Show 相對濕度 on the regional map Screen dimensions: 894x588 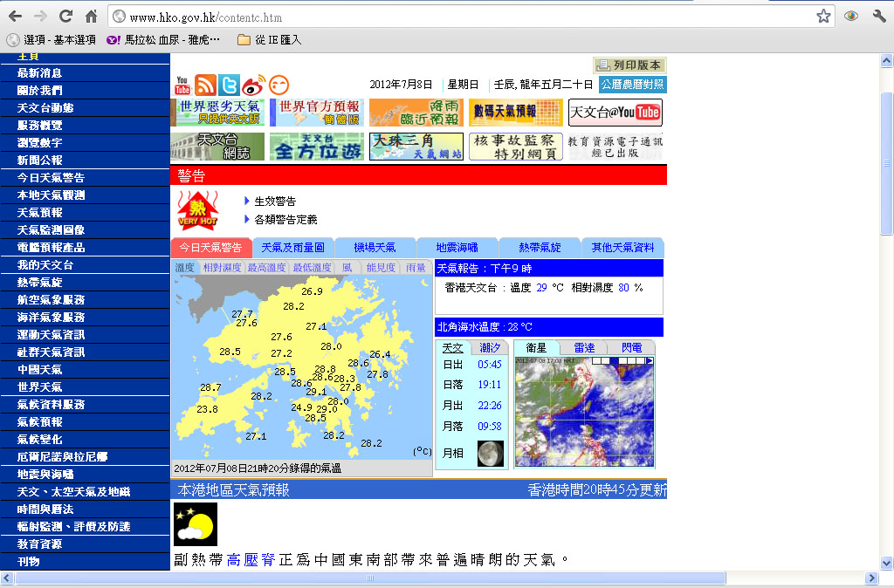click(222, 268)
